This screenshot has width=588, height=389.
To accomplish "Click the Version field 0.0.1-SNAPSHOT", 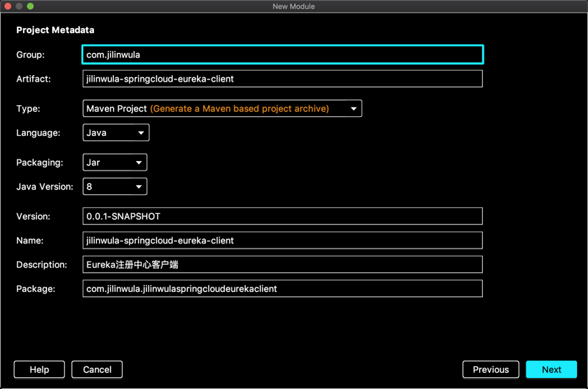I will (283, 216).
